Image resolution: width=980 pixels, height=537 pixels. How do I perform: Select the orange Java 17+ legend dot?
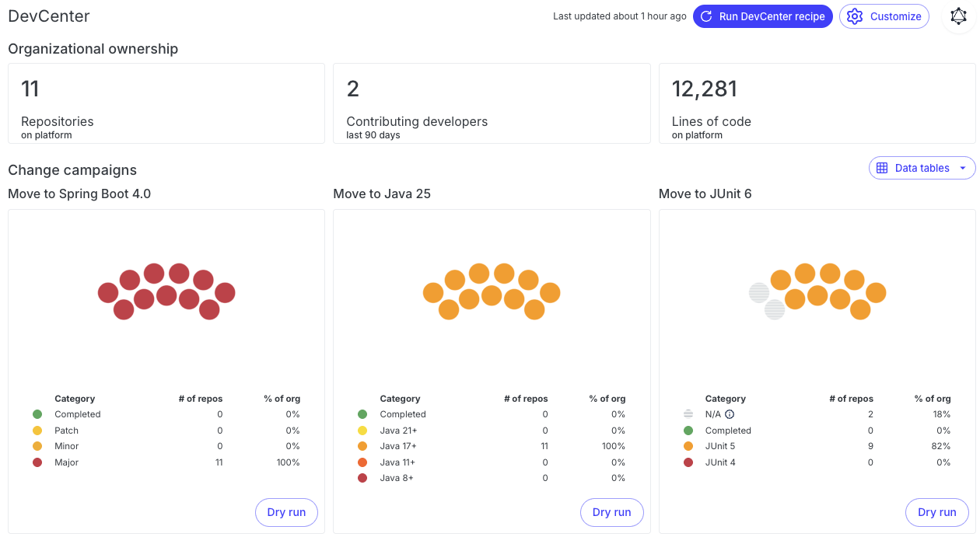(x=362, y=446)
